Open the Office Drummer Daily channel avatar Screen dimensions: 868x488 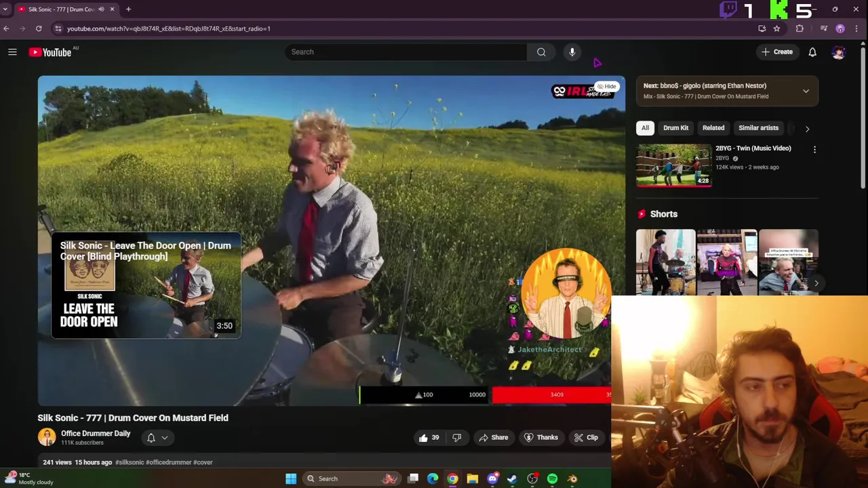[47, 437]
